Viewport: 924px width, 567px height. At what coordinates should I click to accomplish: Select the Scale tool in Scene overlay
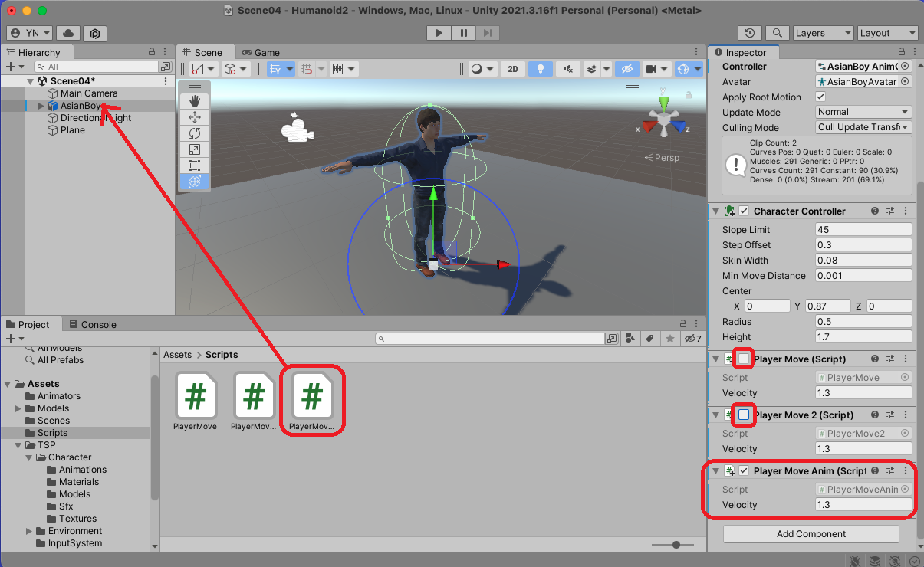(195, 149)
